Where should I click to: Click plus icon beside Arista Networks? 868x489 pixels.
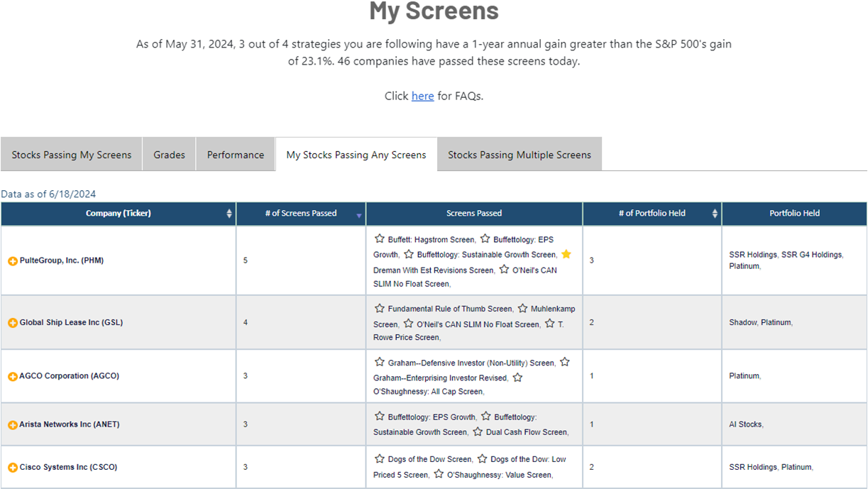point(13,425)
